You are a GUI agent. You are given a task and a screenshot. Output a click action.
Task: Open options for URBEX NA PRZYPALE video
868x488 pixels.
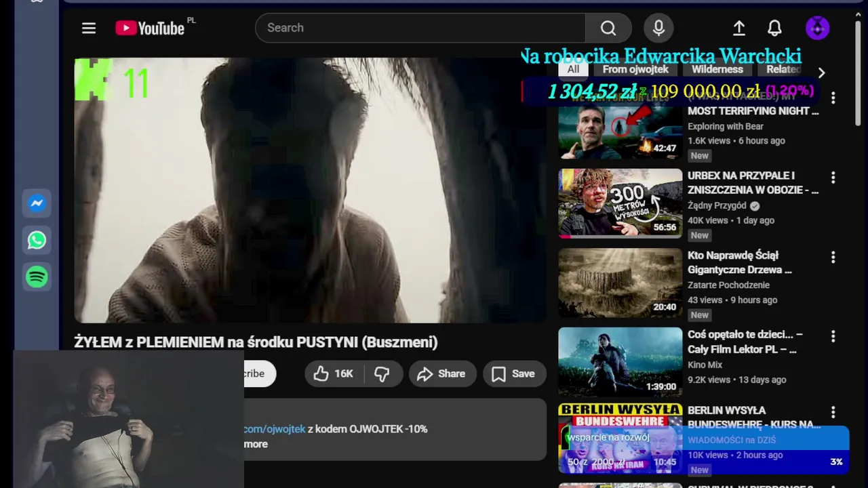click(x=833, y=178)
